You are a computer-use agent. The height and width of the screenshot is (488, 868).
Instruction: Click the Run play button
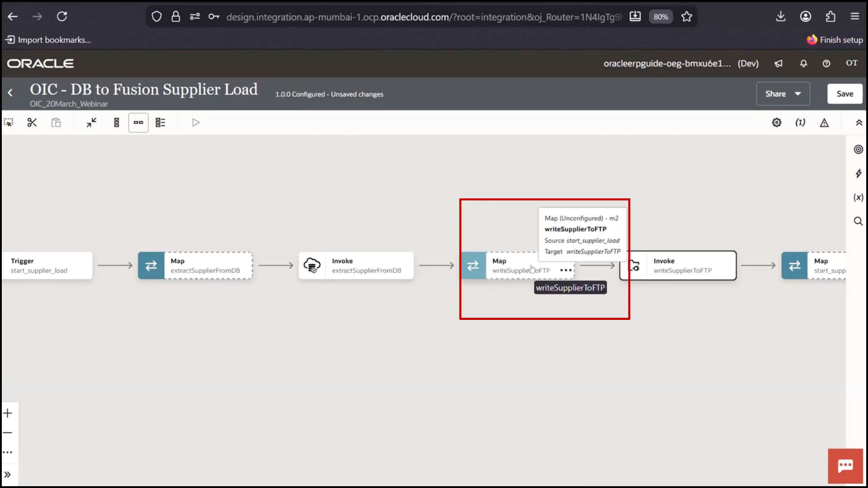pyautogui.click(x=195, y=122)
